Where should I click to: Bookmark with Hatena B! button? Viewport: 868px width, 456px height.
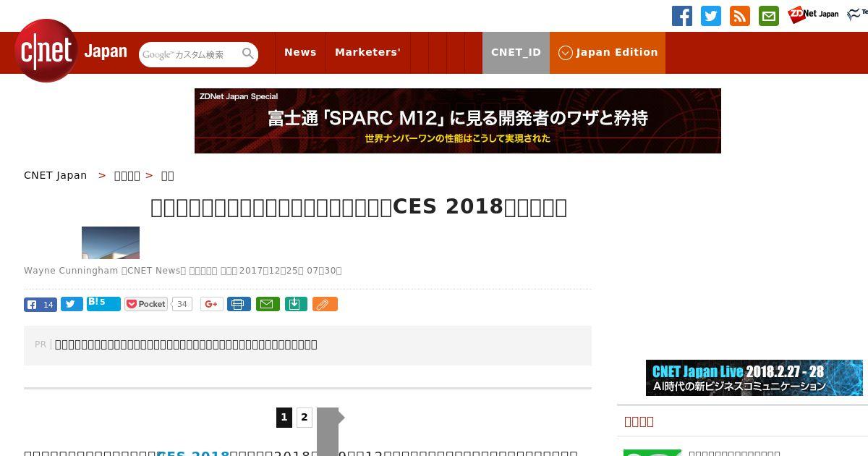click(103, 304)
